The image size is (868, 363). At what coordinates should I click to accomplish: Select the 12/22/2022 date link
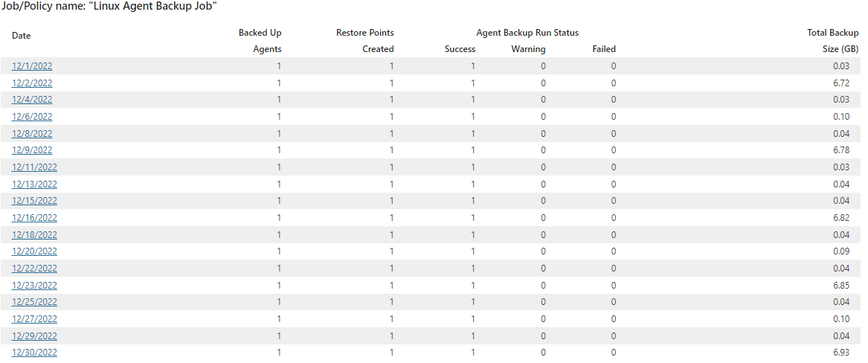pos(34,269)
